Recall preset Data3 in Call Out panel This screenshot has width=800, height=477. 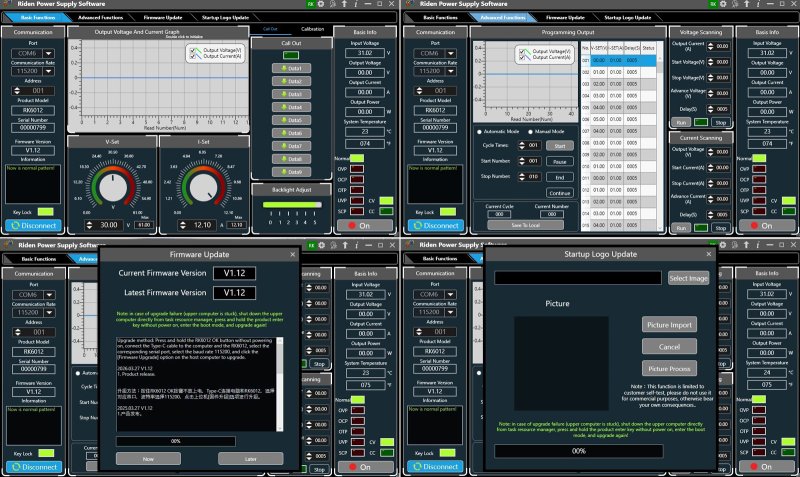click(291, 94)
